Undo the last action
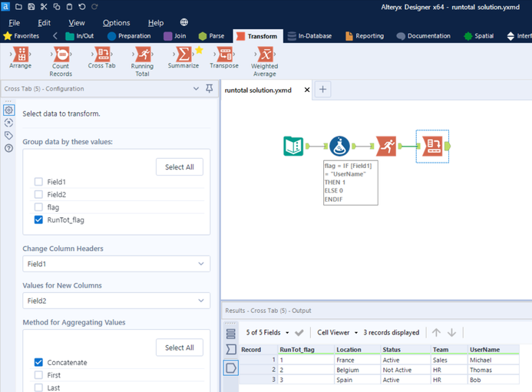The image size is (532, 392). click(x=82, y=7)
